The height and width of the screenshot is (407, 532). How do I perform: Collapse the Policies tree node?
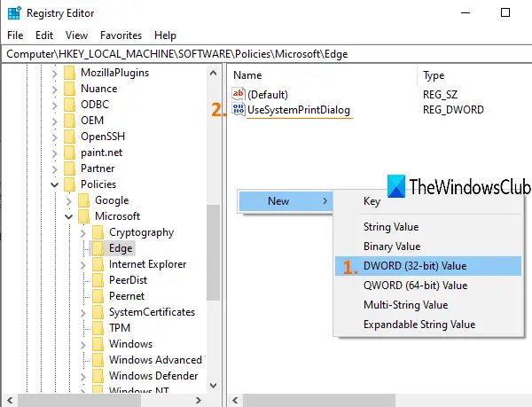pos(54,184)
